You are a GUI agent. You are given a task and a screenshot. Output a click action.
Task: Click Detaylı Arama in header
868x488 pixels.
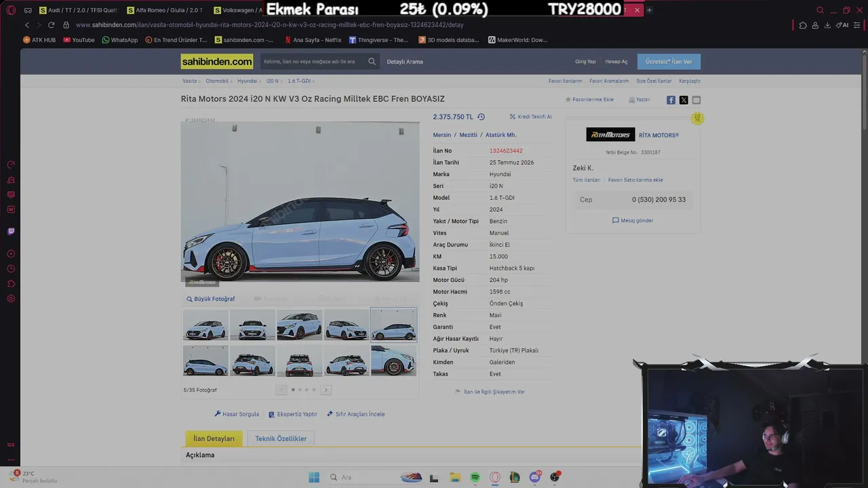click(x=405, y=62)
